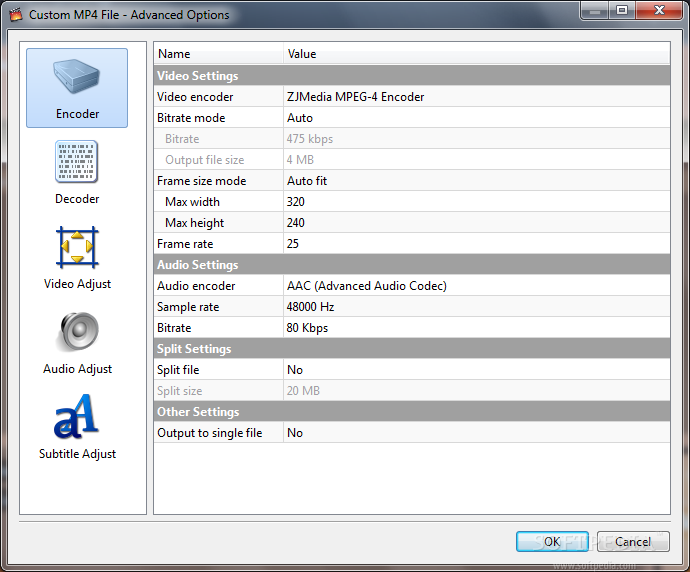Open the Subtitle Adjust icon
Screen dimensions: 690x572
click(x=76, y=417)
